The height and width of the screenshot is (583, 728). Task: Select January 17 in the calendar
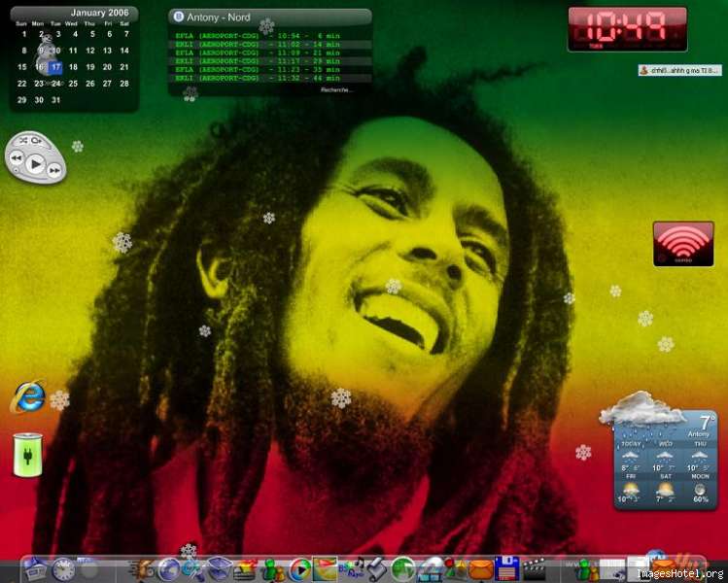[x=55, y=67]
